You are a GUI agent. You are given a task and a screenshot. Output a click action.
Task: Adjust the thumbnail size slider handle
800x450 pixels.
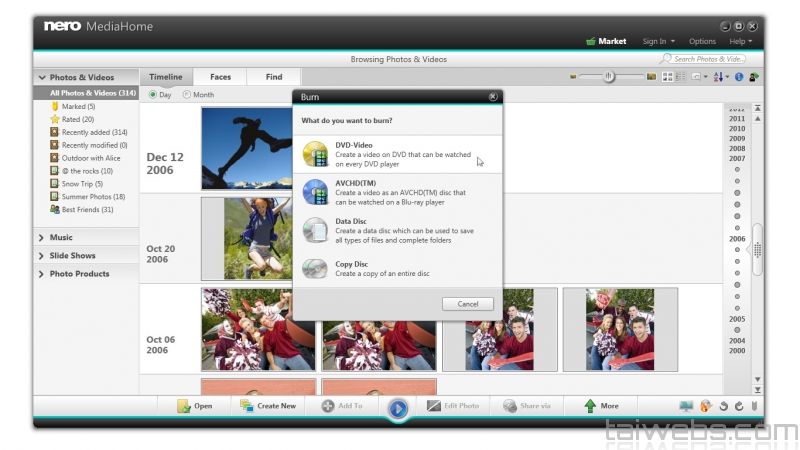click(609, 77)
